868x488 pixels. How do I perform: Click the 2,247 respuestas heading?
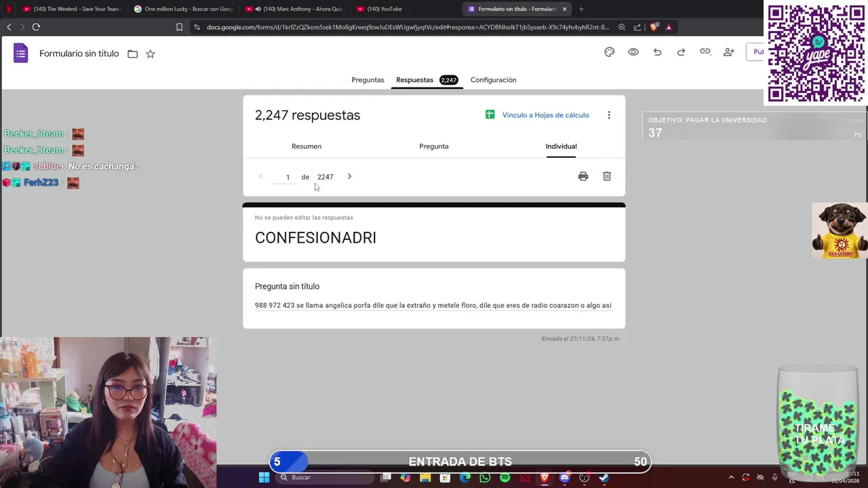[307, 115]
